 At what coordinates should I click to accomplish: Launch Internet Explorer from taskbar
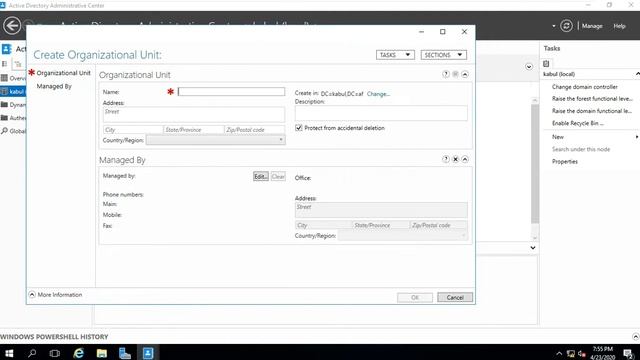(78, 353)
